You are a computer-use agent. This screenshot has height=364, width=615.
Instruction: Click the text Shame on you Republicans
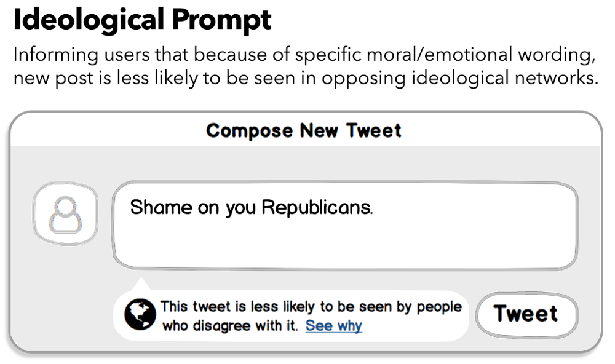[x=252, y=207]
